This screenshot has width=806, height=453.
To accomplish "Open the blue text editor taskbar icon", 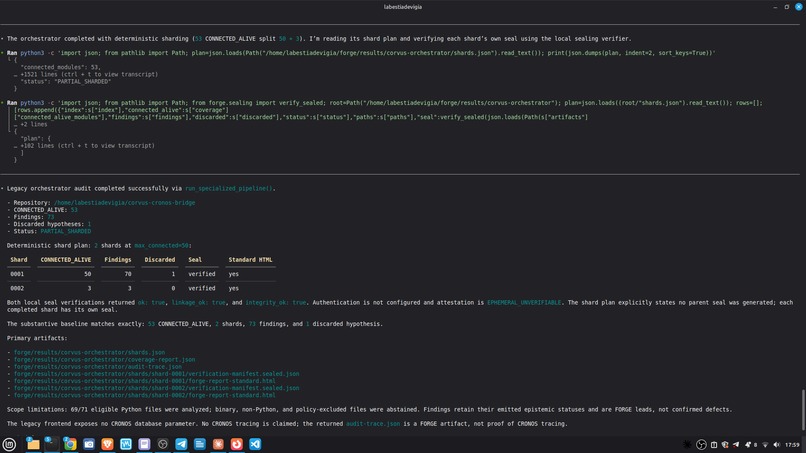I will [x=200, y=444].
